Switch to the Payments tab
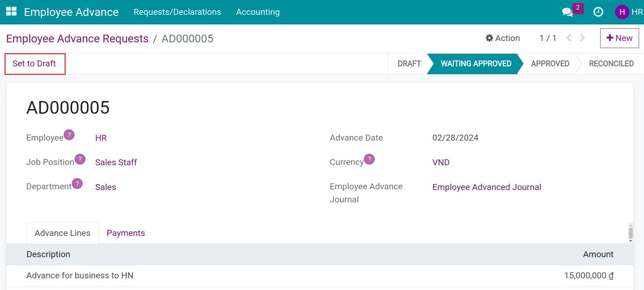The image size is (644, 290). coord(126,233)
